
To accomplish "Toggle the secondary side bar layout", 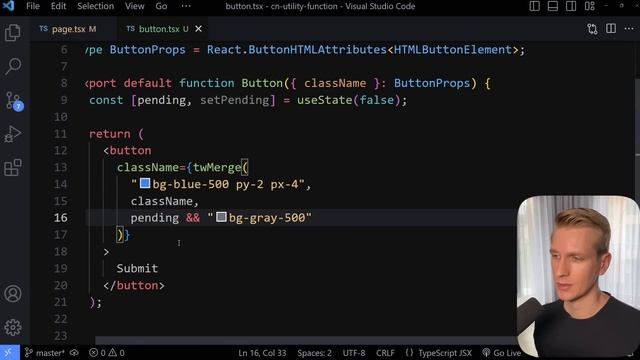I will (x=571, y=6).
